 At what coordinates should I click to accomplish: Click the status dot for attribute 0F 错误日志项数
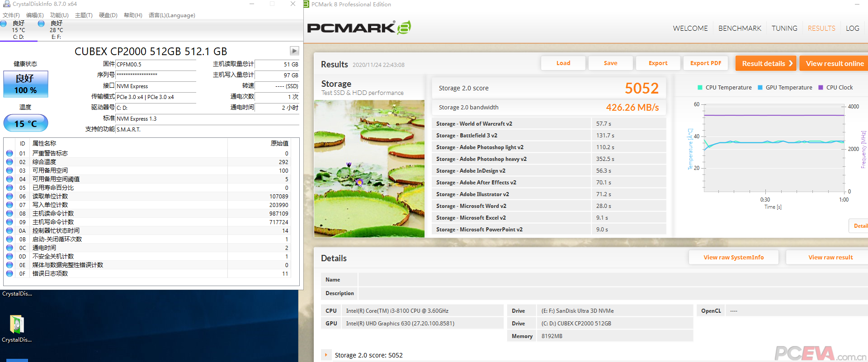click(9, 273)
